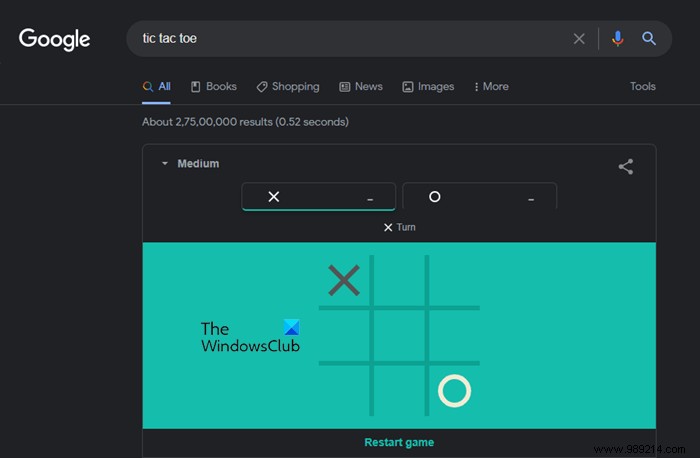Select the X player score box
Screen dimensions: 700x458
pyautogui.click(x=318, y=196)
